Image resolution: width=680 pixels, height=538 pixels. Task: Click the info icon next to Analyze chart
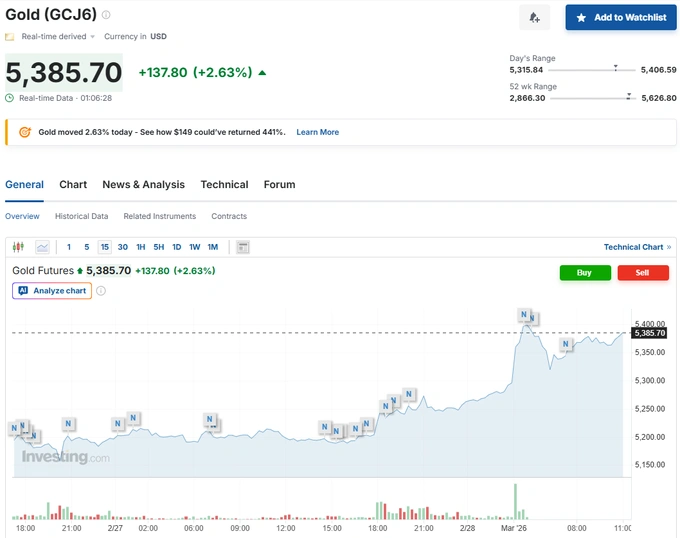pyautogui.click(x=101, y=291)
